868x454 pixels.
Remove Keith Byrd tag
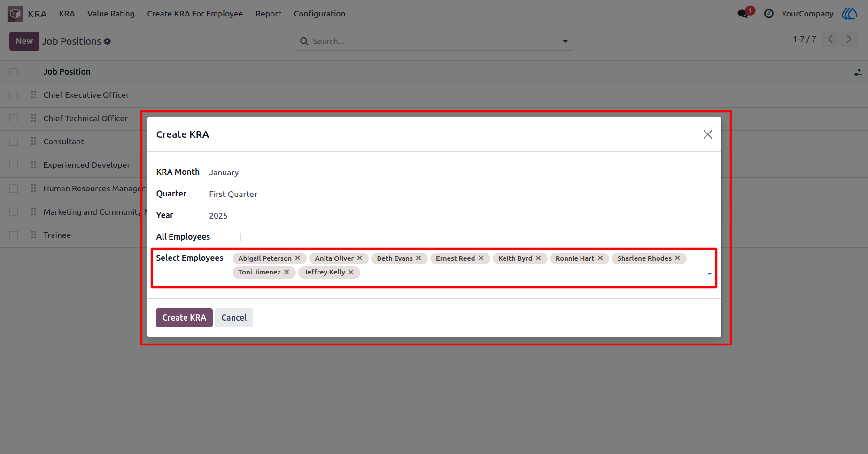tap(538, 258)
